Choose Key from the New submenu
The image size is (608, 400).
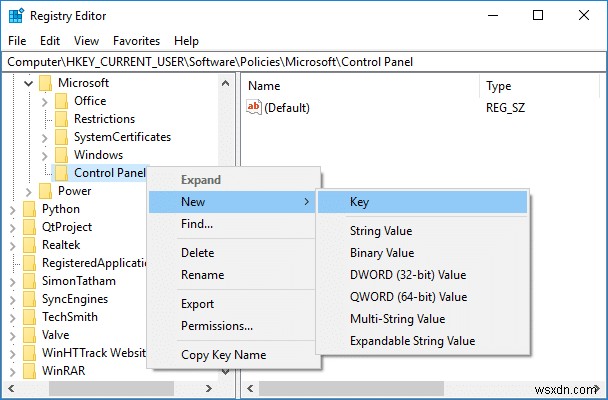tap(359, 202)
